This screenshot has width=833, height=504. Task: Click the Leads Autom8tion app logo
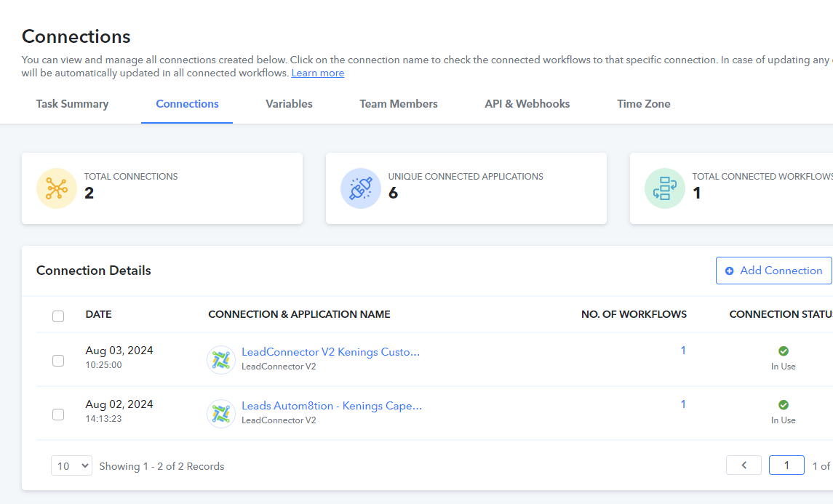click(x=221, y=414)
